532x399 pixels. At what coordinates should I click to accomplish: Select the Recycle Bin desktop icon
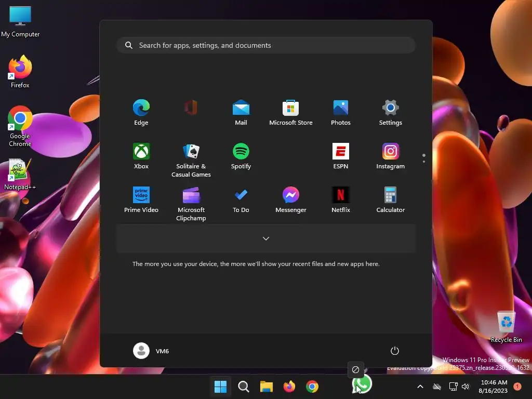[x=506, y=327]
